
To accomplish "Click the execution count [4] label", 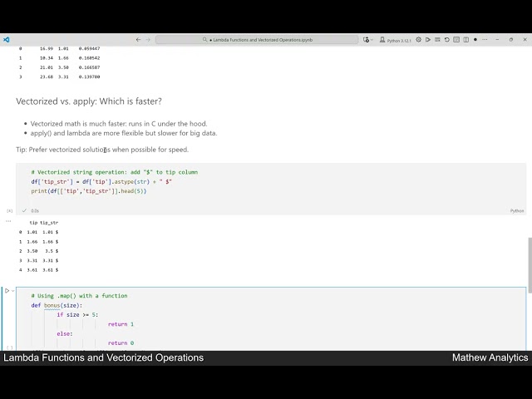I will (9, 210).
